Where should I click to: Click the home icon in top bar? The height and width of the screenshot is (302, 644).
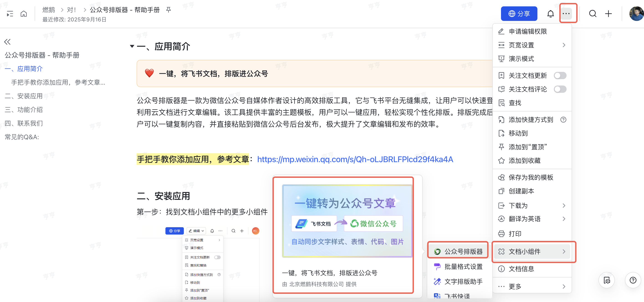pyautogui.click(x=24, y=14)
